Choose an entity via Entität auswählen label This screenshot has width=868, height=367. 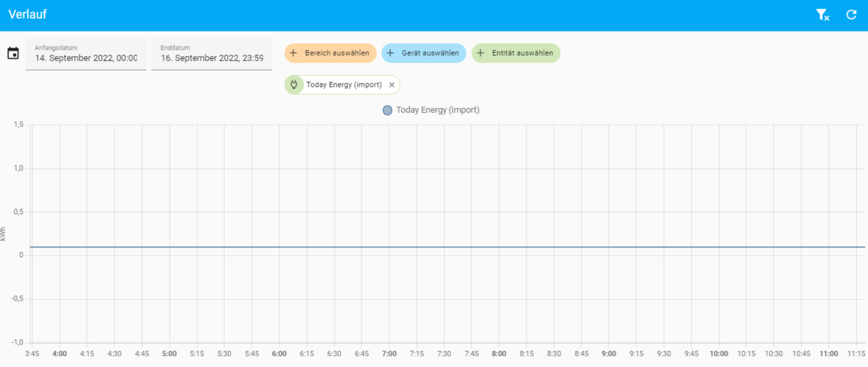(x=522, y=53)
